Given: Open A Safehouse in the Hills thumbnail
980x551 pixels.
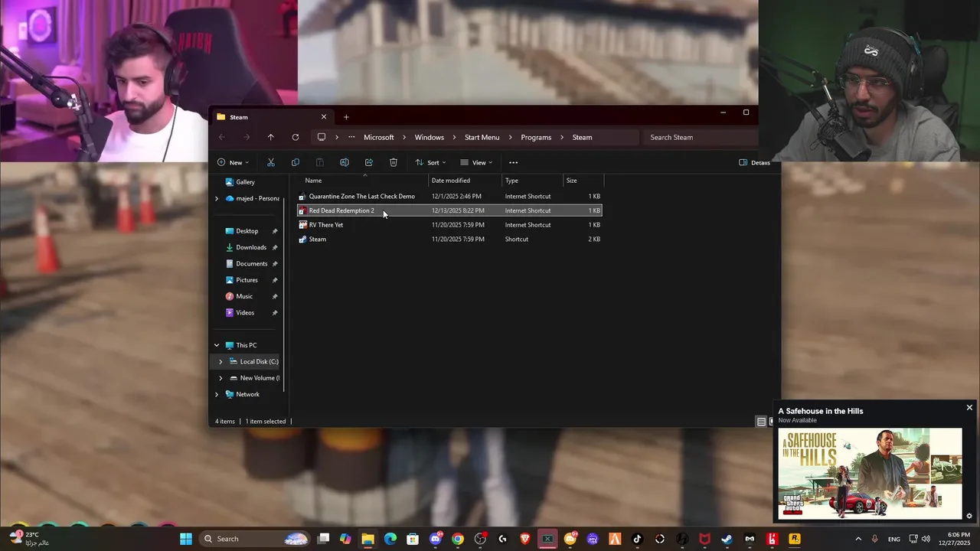Looking at the screenshot, I should click(x=870, y=474).
